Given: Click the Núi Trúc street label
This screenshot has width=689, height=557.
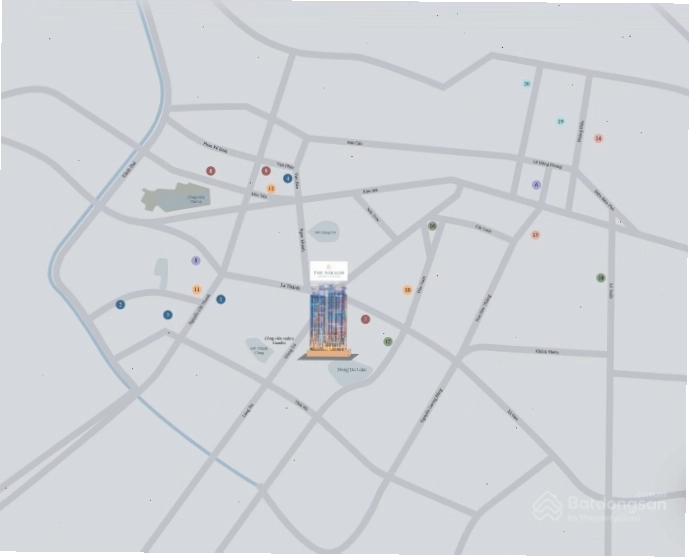Looking at the screenshot, I should pos(373,214).
